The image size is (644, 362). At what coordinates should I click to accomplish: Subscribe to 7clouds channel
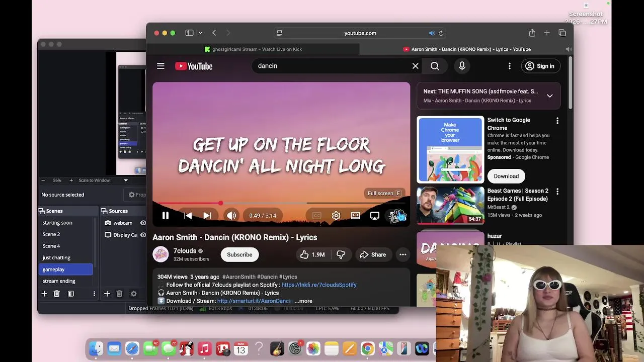pyautogui.click(x=239, y=254)
